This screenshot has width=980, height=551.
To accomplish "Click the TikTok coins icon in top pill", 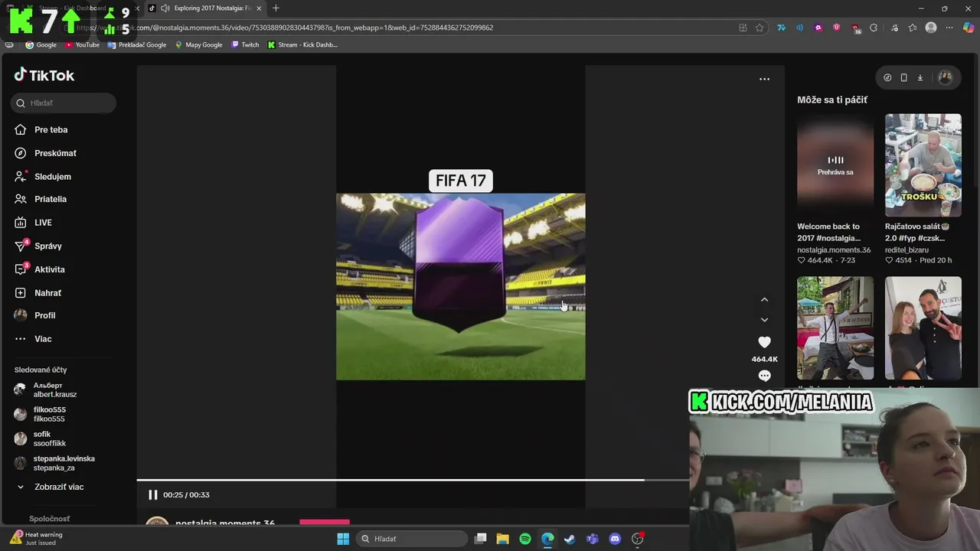I will click(887, 77).
